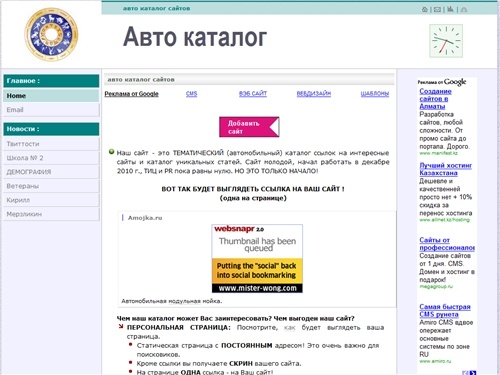Click the bold word СКРИН
This screenshot has height=375, width=500.
[241, 363]
